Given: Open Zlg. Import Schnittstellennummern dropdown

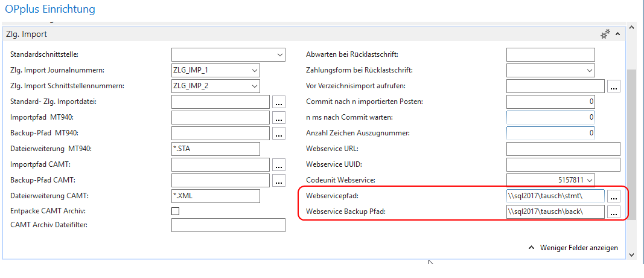Looking at the screenshot, I should click(255, 86).
